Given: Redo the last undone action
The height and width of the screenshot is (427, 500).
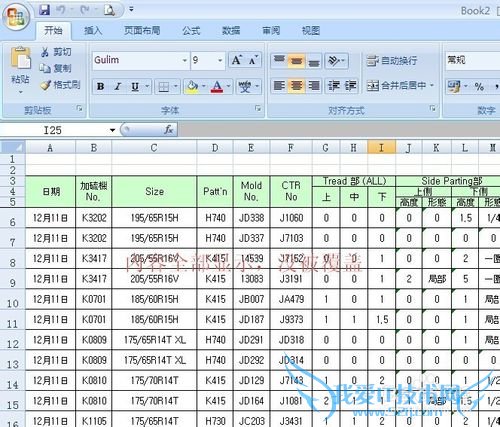Looking at the screenshot, I should (85, 10).
